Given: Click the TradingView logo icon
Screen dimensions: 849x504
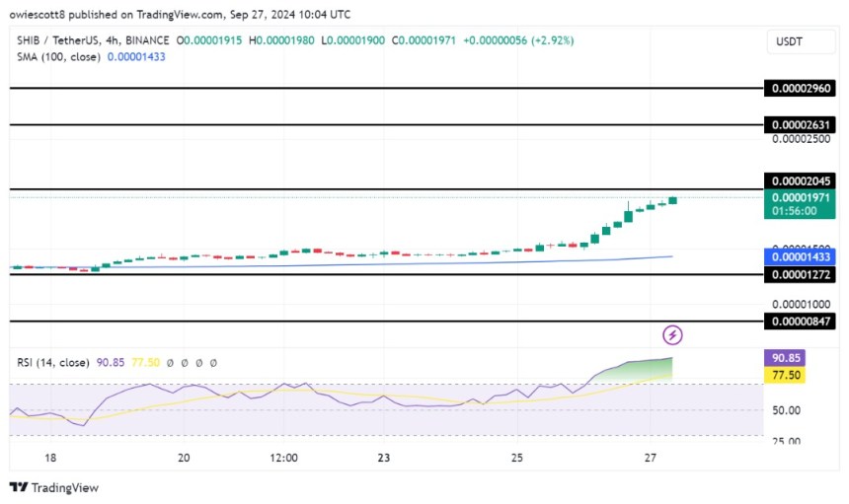Looking at the screenshot, I should pos(18,487).
